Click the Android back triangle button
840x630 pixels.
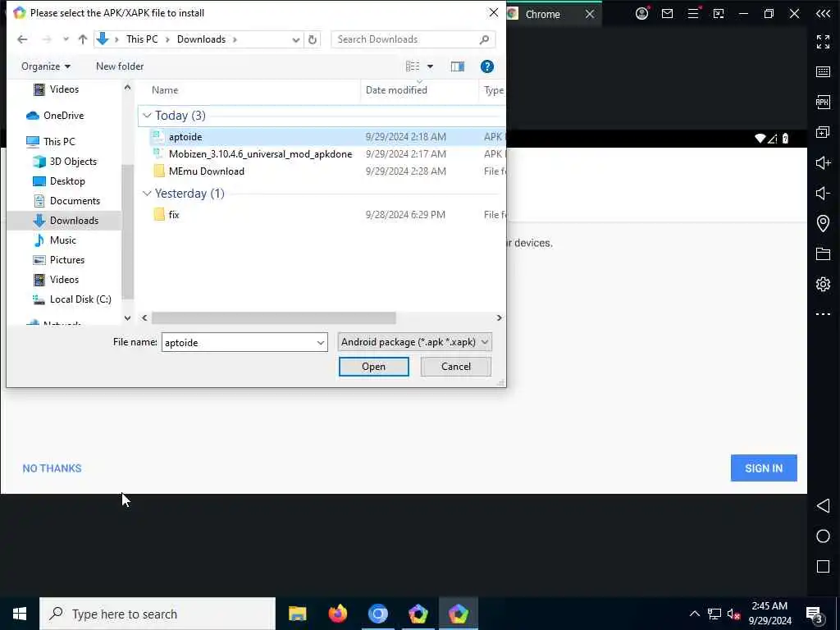[823, 505]
